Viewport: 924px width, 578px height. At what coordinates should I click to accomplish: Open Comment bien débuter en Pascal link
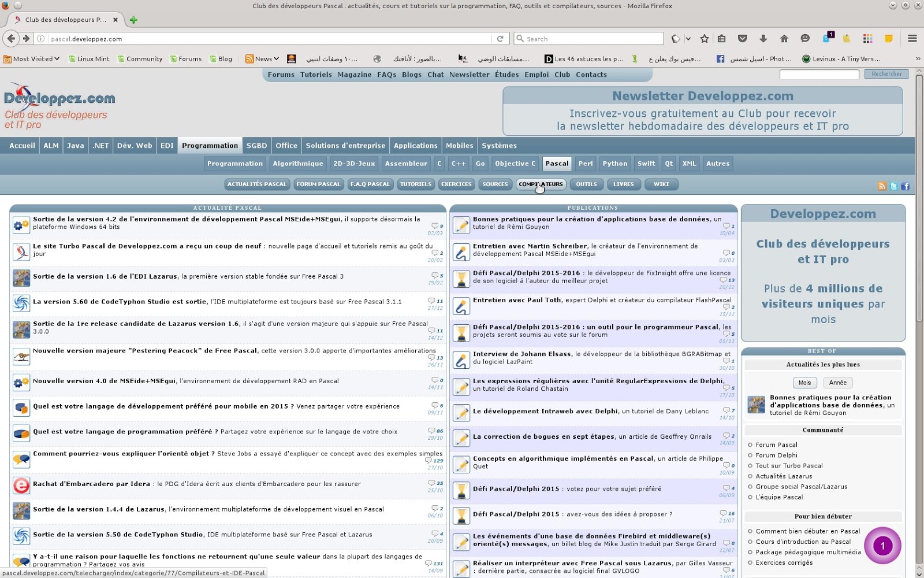point(807,531)
